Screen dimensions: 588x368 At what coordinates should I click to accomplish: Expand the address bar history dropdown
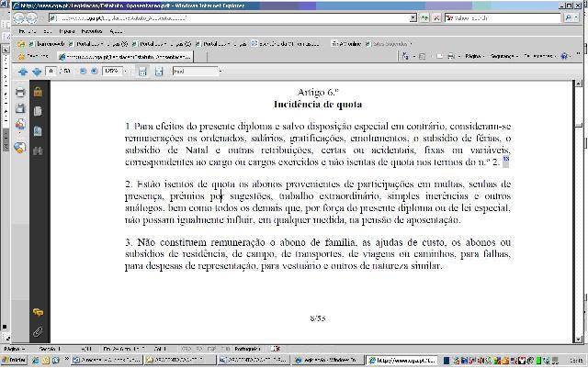pyautogui.click(x=413, y=17)
